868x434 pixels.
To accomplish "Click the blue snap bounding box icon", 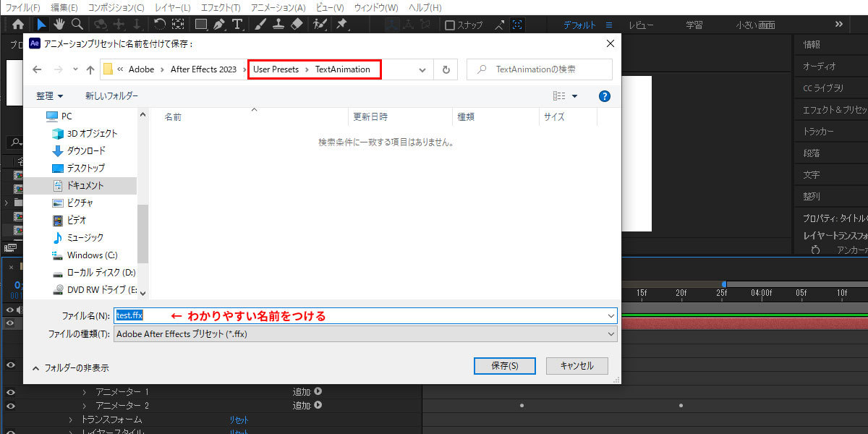I will point(517,25).
